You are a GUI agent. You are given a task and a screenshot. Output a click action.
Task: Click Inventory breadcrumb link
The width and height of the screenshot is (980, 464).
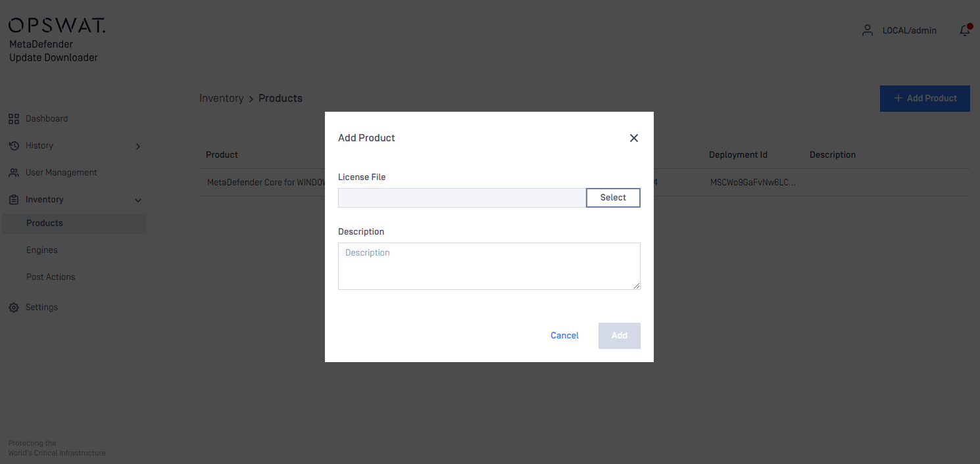pyautogui.click(x=222, y=99)
